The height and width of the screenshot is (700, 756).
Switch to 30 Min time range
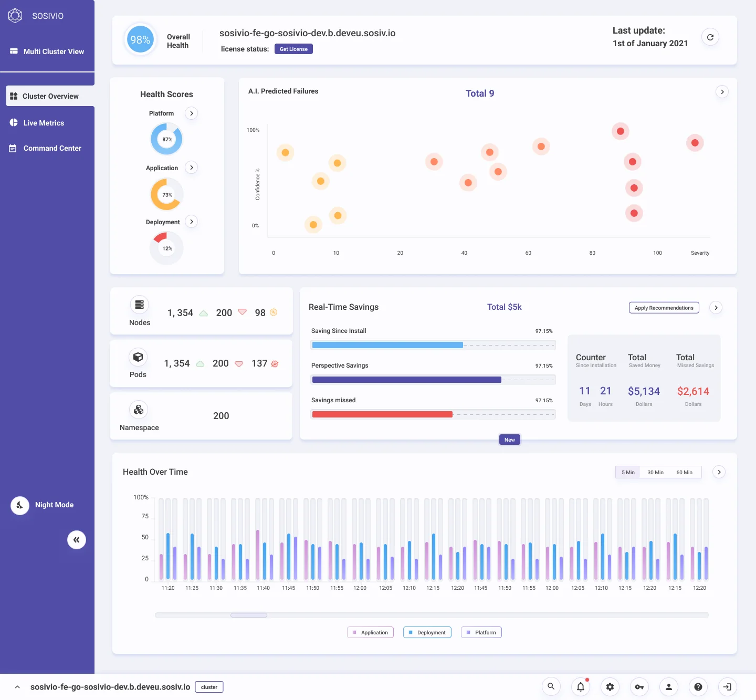click(655, 472)
